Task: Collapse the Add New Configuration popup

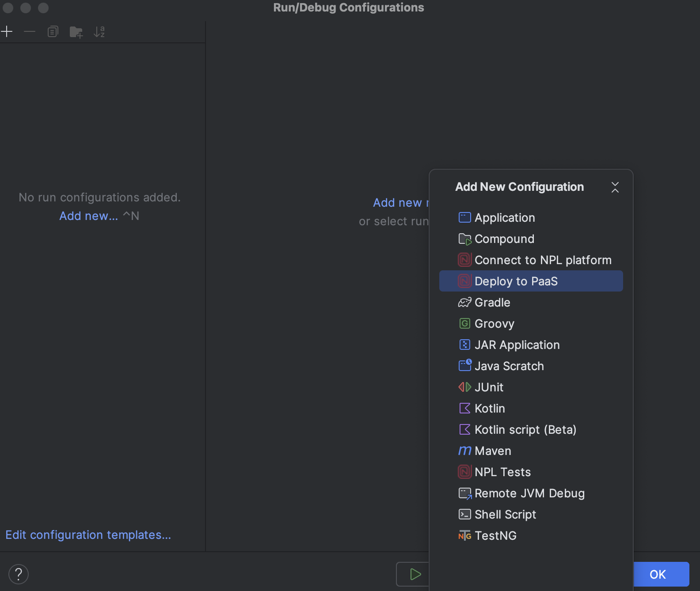Action: click(x=615, y=187)
